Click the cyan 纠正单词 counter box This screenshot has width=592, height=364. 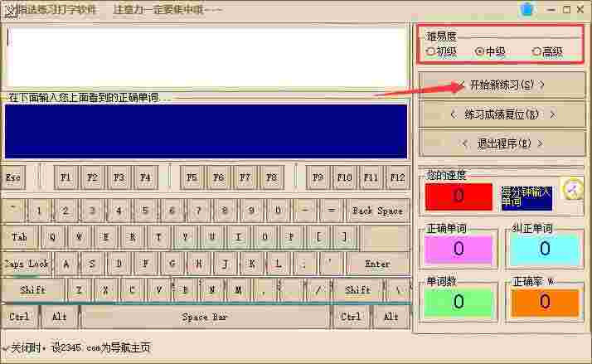click(545, 249)
